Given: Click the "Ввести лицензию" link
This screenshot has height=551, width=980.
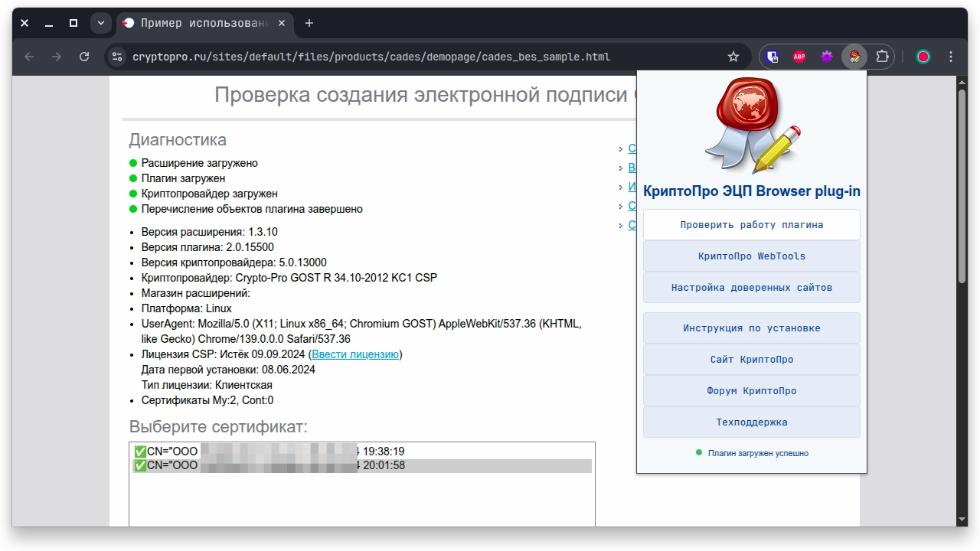Looking at the screenshot, I should click(355, 354).
